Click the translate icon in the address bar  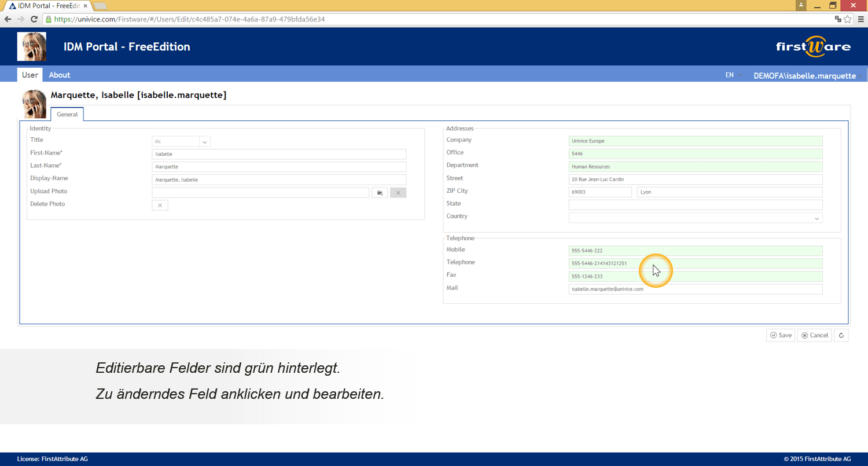[x=838, y=19]
